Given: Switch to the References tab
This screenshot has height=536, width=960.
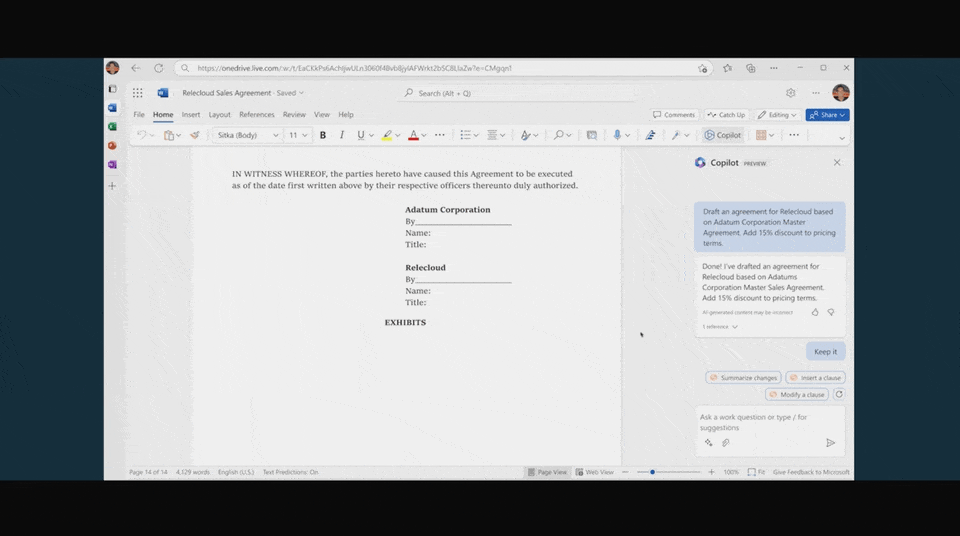Looking at the screenshot, I should coord(257,115).
